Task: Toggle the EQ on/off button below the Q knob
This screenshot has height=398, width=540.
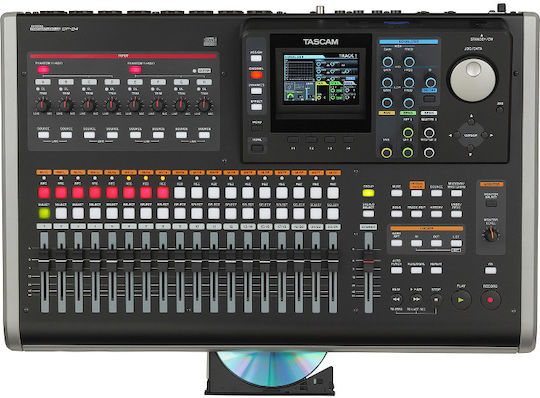Action: 429,99
